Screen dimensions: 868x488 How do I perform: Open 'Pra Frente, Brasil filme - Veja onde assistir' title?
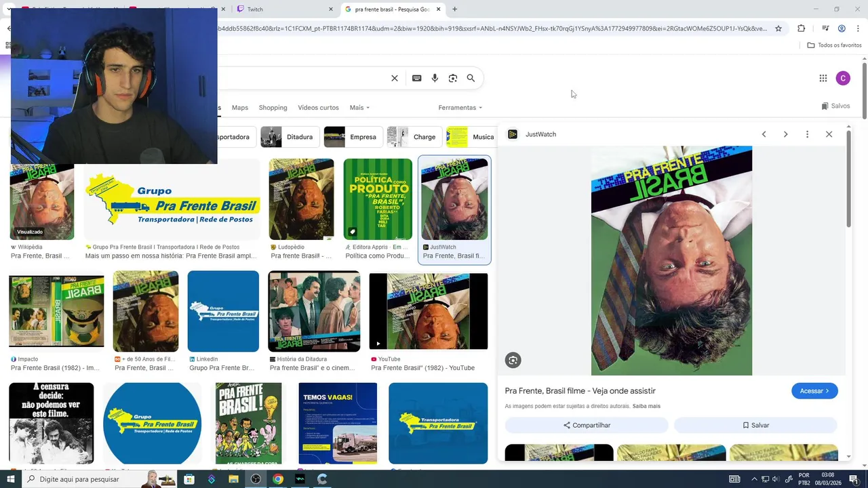click(580, 391)
